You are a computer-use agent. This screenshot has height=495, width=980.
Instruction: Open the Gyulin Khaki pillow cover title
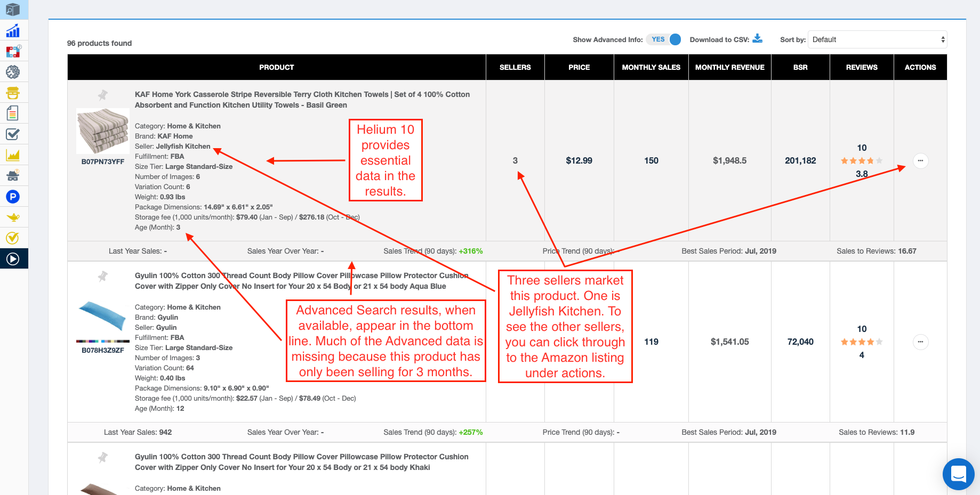[x=302, y=462]
